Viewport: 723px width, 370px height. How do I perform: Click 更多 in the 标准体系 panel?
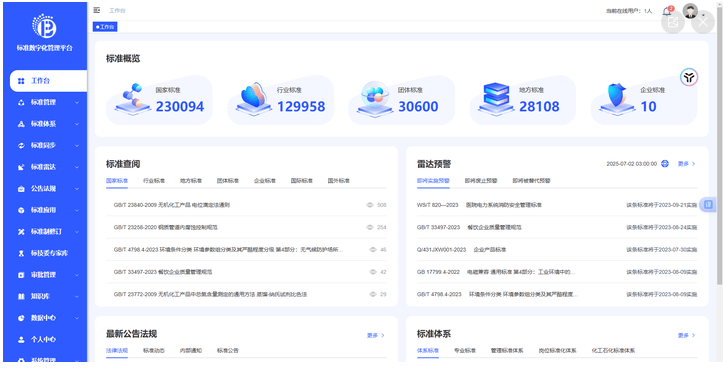(x=687, y=335)
